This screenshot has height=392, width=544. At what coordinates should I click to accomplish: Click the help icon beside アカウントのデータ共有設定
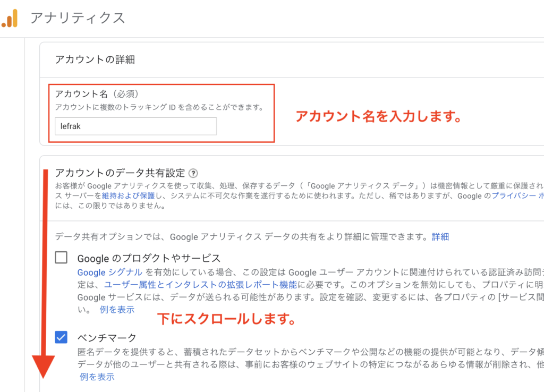click(x=193, y=173)
